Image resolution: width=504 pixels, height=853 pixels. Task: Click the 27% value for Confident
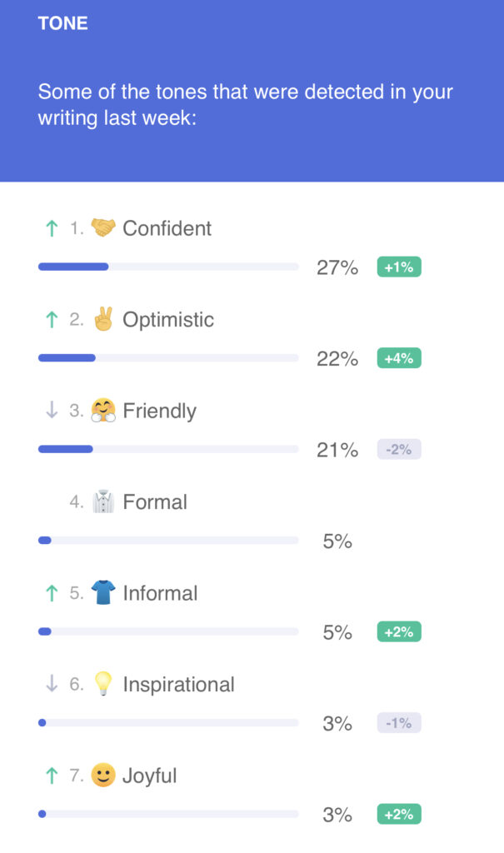pos(337,267)
